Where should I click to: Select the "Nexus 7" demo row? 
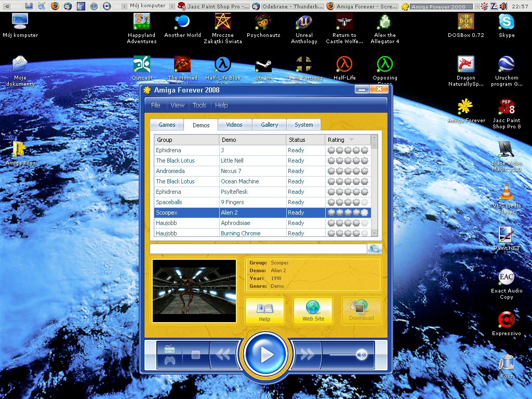click(x=262, y=171)
